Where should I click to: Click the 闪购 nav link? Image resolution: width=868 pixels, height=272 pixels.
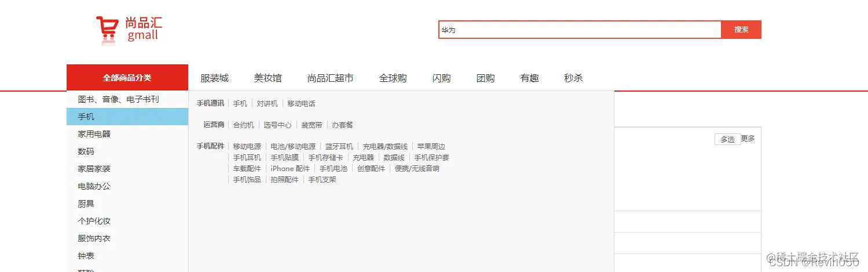click(x=442, y=78)
